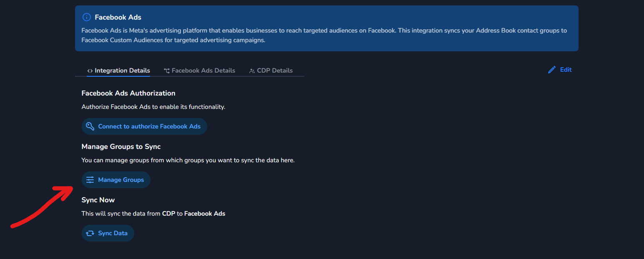Viewport: 644px width, 259px height.
Task: Click the sliders icon on Manage Groups
Action: 90,180
